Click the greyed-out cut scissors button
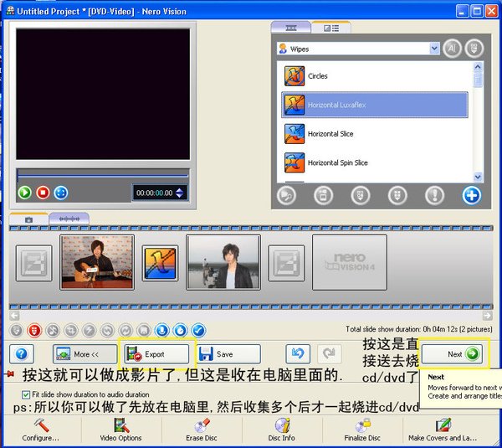Image resolution: width=502 pixels, height=448 pixels. (53, 331)
